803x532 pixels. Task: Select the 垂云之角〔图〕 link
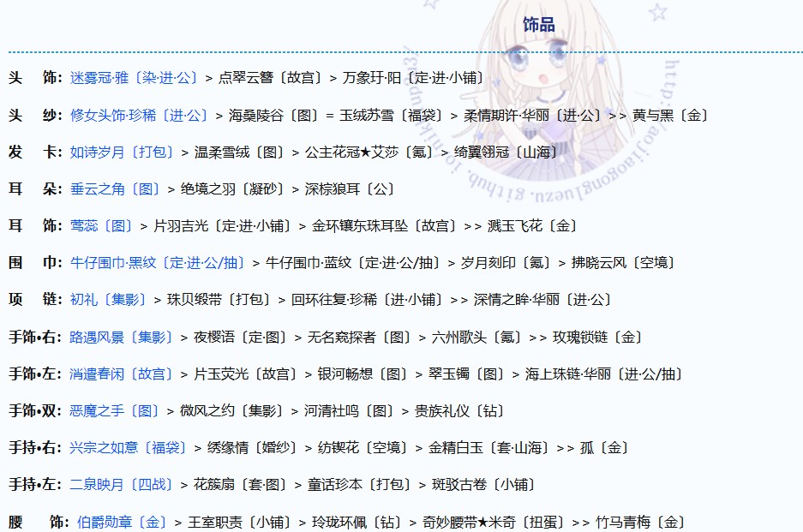tap(115, 189)
